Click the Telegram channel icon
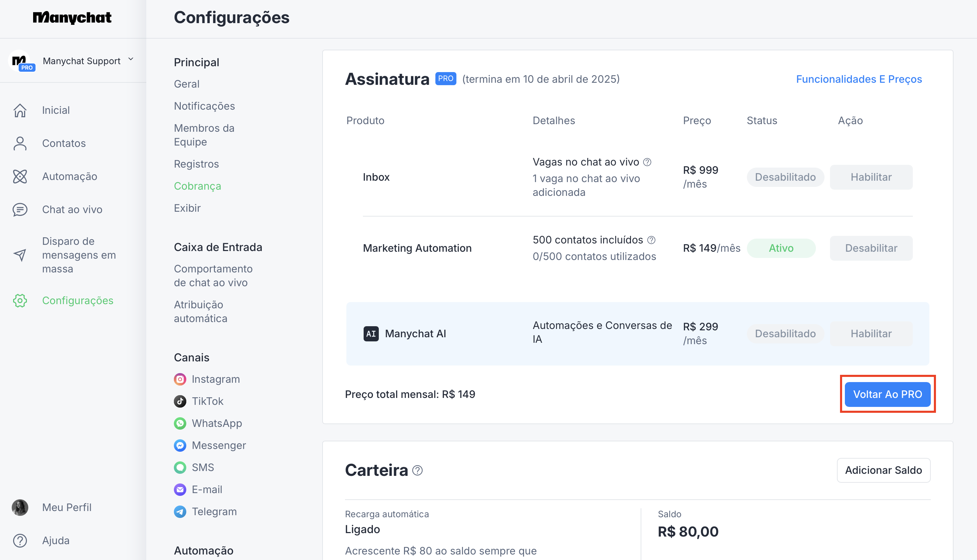Viewport: 977px width, 560px height. click(x=180, y=511)
